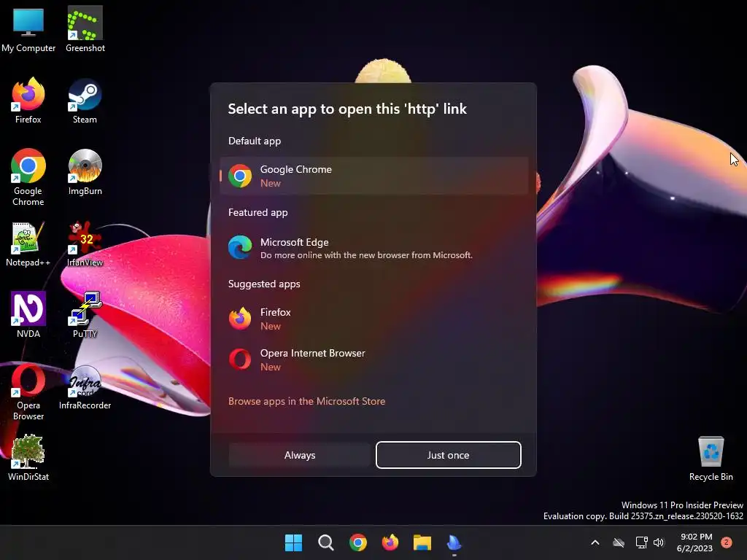This screenshot has height=560, width=747.
Task: Open the cloud sync tray icon
Action: coord(619,542)
